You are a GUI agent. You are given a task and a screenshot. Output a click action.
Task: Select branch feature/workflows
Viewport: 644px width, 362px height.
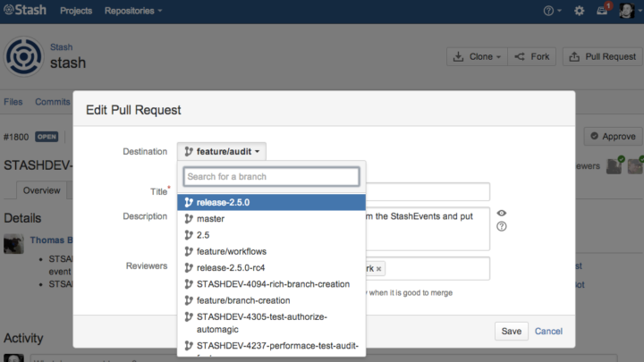pyautogui.click(x=272, y=251)
